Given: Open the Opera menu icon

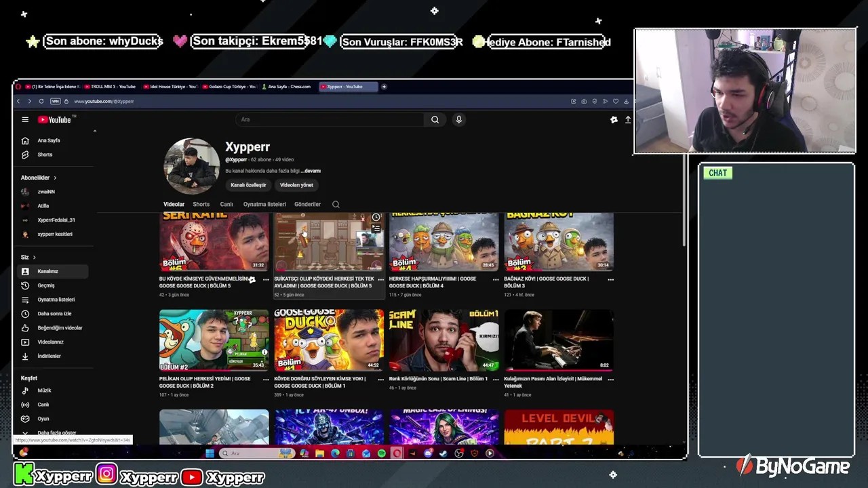Looking at the screenshot, I should (x=19, y=87).
